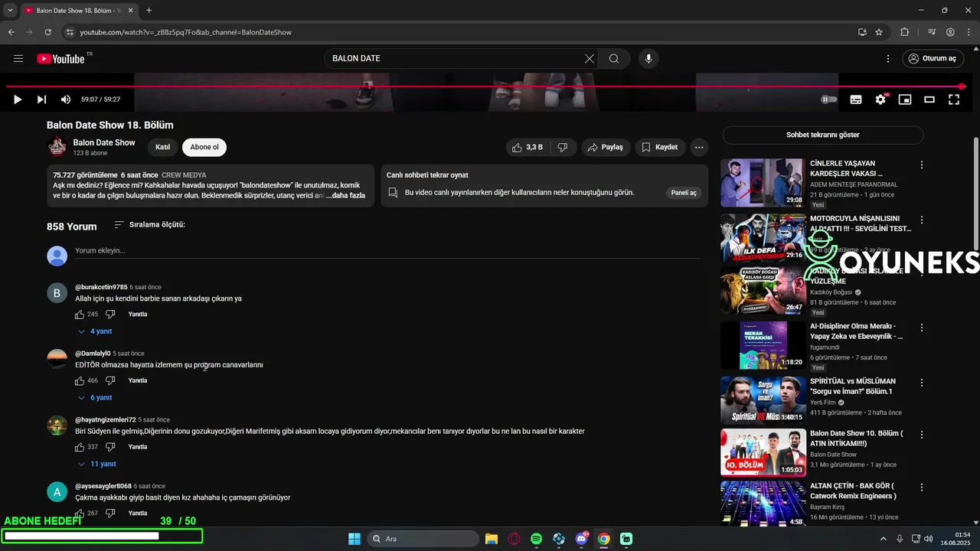Screen dimensions: 980x551
Task: Open options for Balon Date Show 10. Bölüm
Action: [922, 435]
